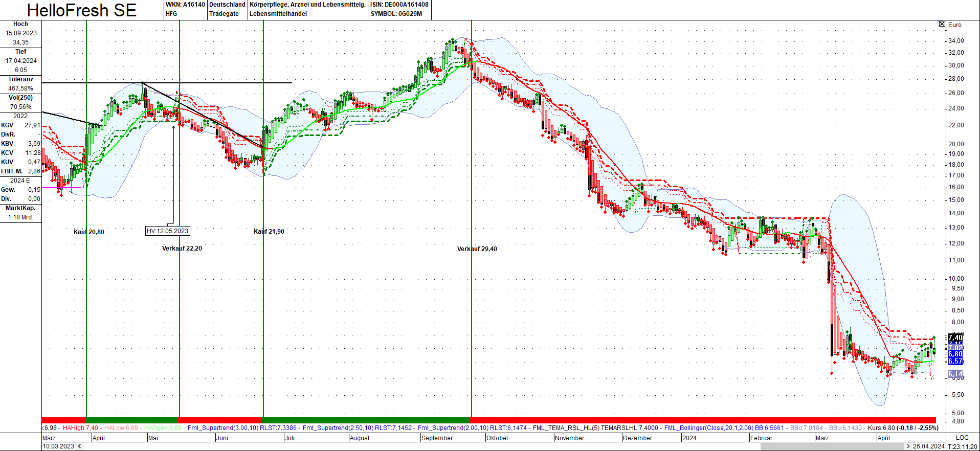Click the HALow:6,69 legend entry

tap(121, 428)
